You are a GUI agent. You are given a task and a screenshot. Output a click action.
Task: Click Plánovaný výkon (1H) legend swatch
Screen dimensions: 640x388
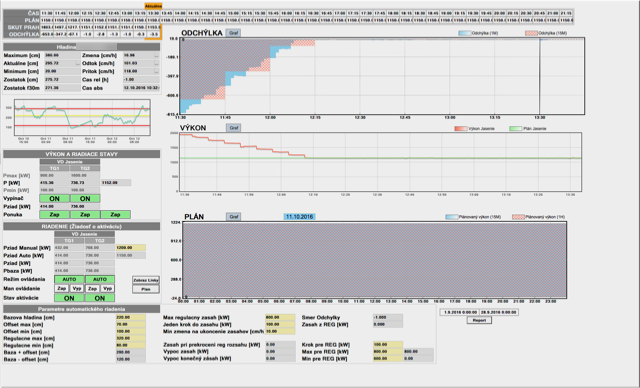tap(518, 217)
